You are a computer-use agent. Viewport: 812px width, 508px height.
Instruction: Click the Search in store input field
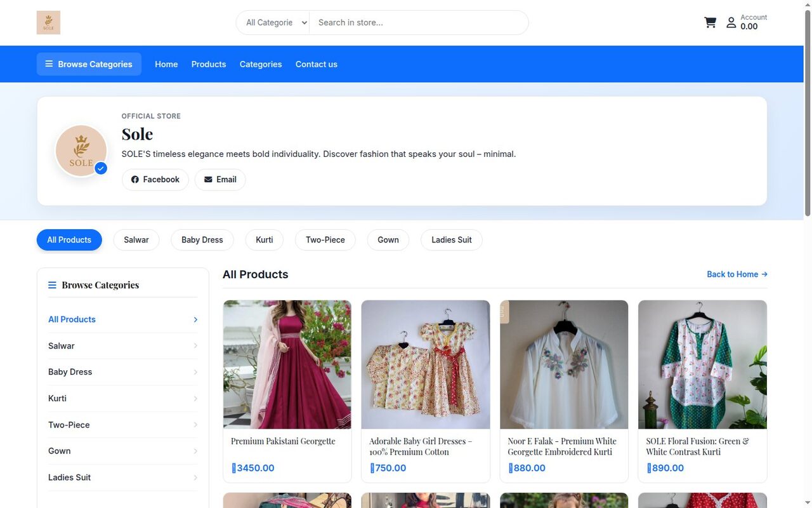click(x=419, y=23)
